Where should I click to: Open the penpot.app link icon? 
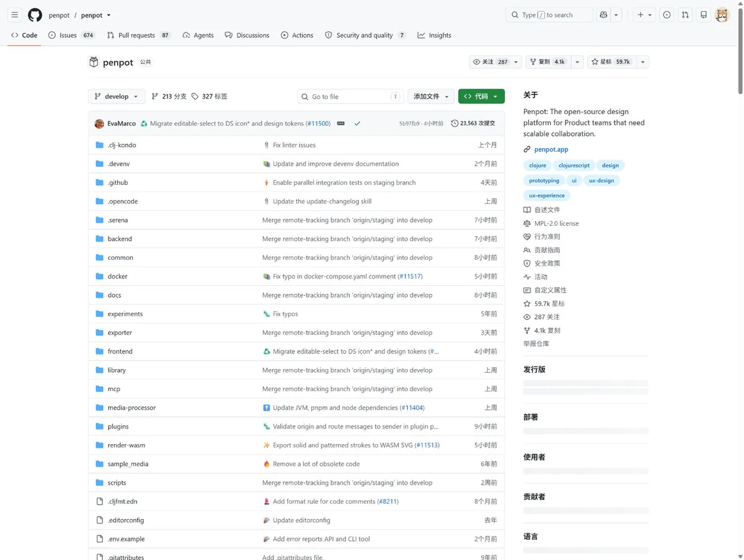point(527,149)
